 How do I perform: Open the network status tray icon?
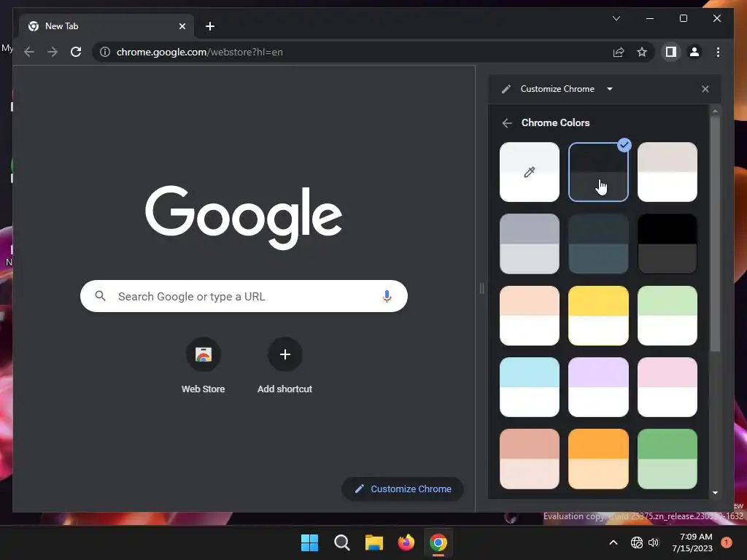(636, 542)
